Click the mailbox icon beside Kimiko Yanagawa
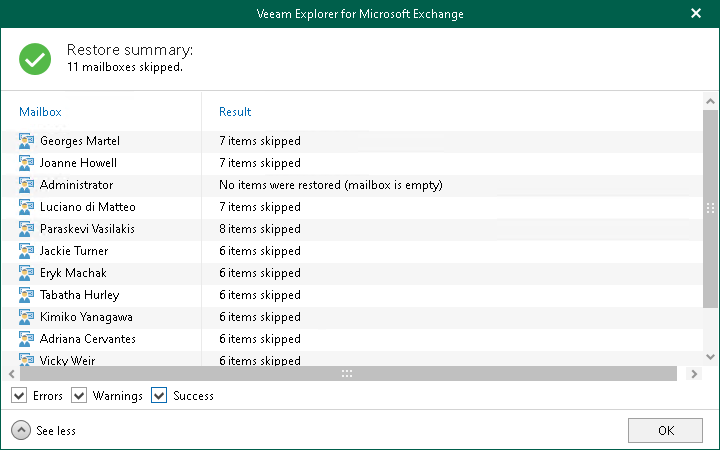Viewport: 720px width, 450px height. 27,317
